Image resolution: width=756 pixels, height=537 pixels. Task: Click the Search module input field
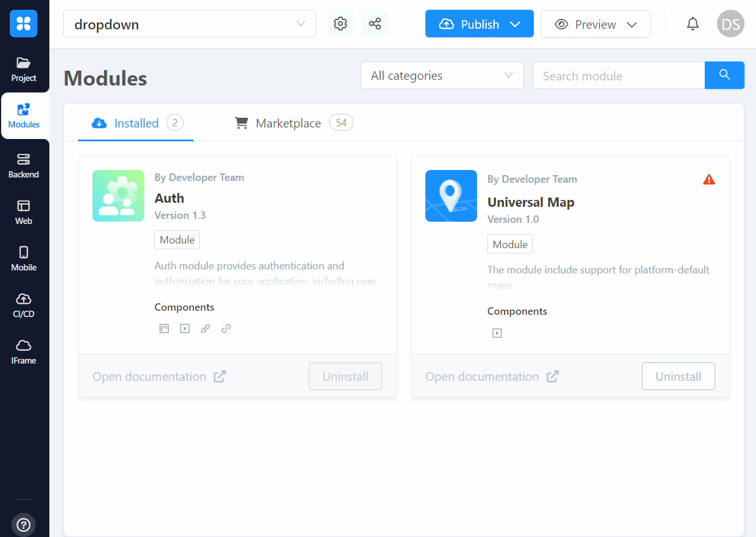(x=618, y=76)
